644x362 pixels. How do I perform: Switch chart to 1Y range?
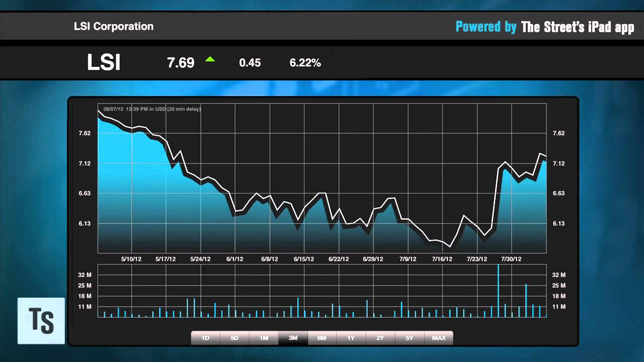[x=351, y=338]
